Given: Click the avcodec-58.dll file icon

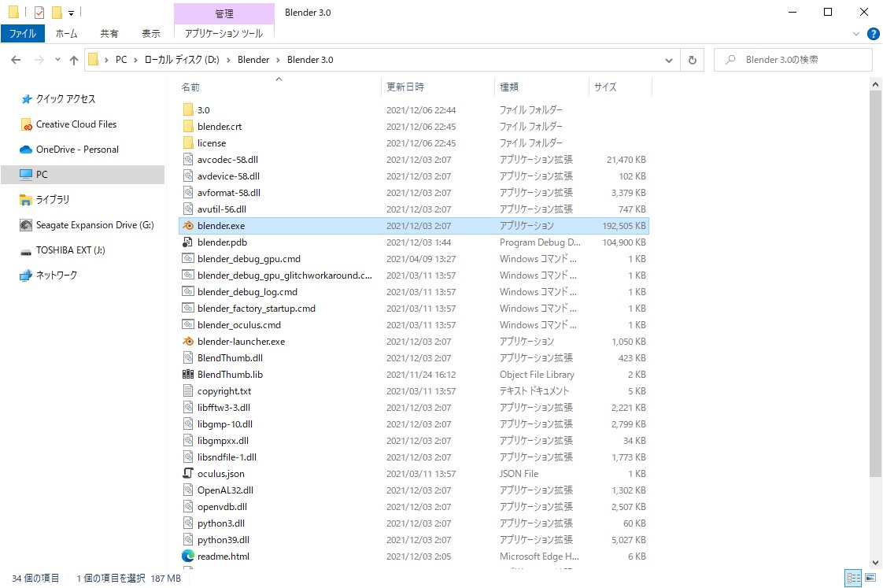Looking at the screenshot, I should pos(188,159).
